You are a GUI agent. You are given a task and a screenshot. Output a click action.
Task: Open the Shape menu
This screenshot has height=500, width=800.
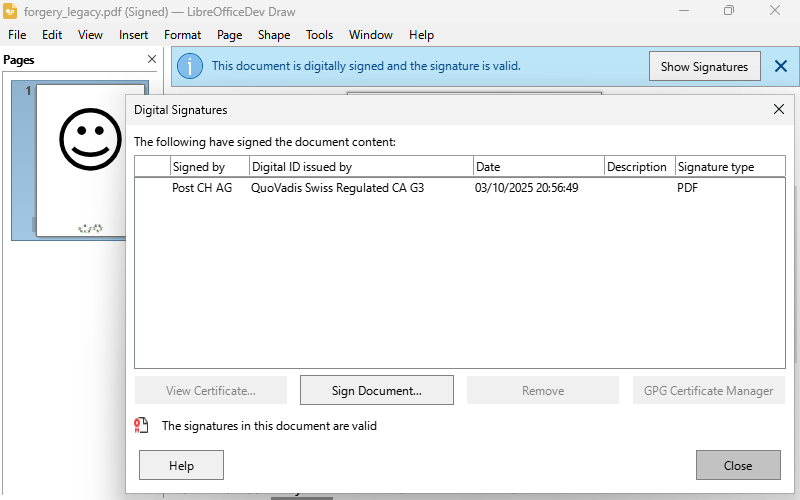coord(273,35)
